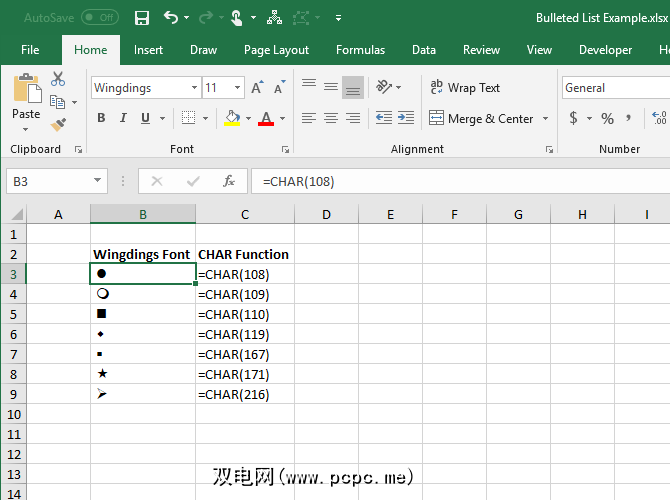
Task: Toggle the AutoSave switch
Action: click(99, 17)
